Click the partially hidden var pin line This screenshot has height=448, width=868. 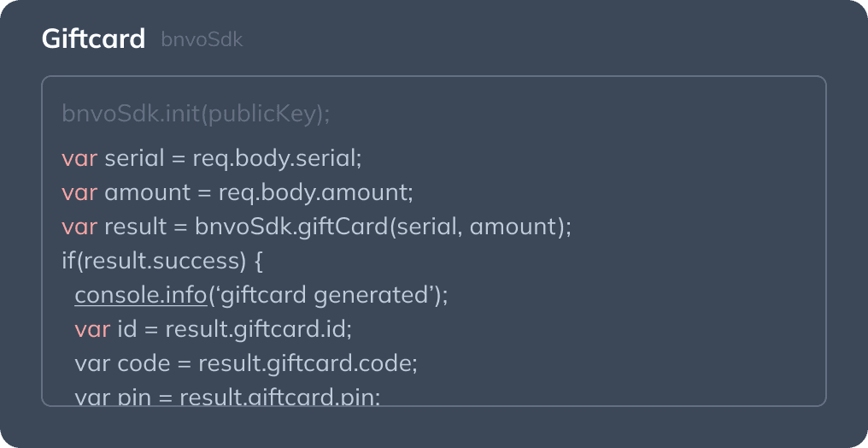226,397
